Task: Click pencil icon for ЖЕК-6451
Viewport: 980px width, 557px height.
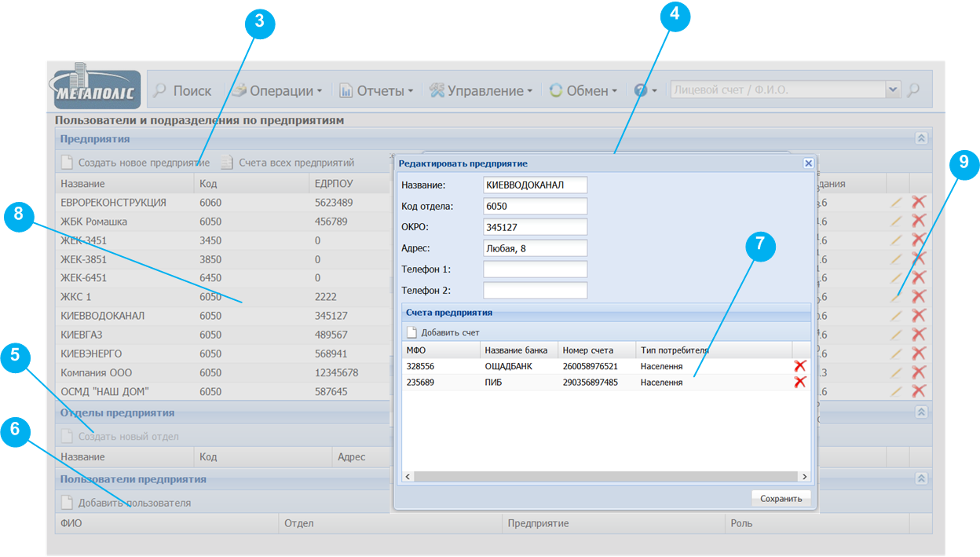Action: [897, 277]
